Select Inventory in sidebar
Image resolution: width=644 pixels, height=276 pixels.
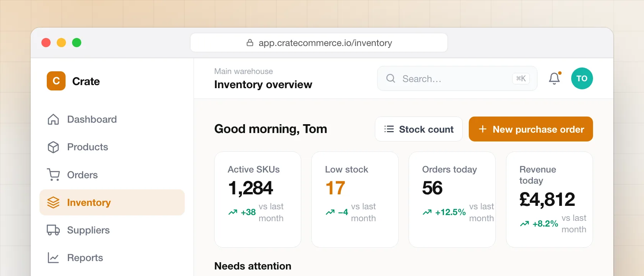pos(112,202)
